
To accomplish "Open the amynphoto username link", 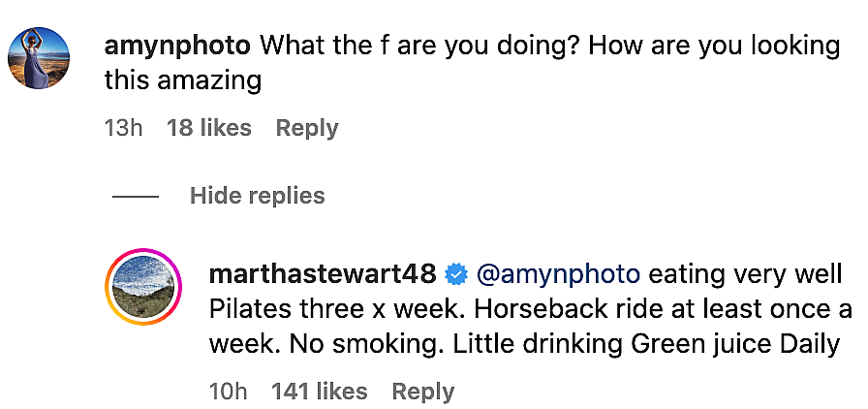I will 179,46.
